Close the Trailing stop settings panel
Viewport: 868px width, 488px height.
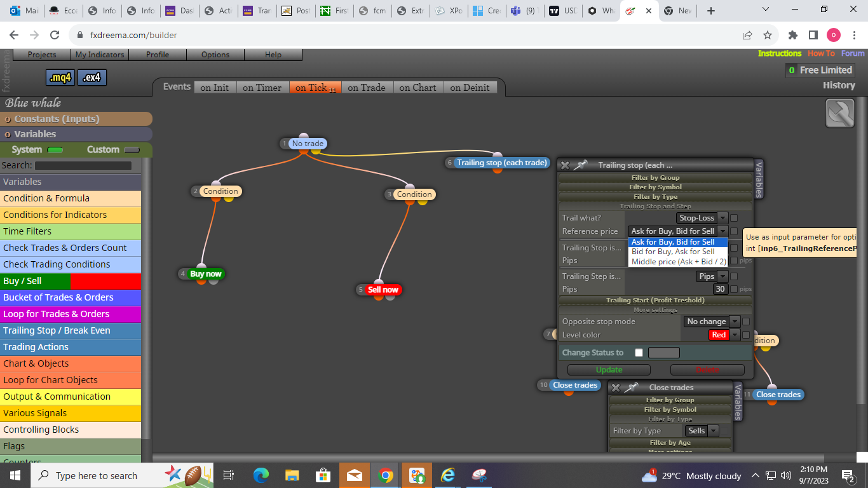tap(565, 165)
